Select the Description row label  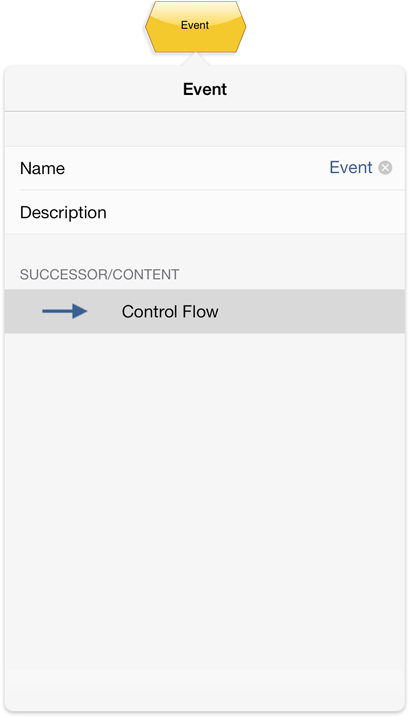(63, 213)
